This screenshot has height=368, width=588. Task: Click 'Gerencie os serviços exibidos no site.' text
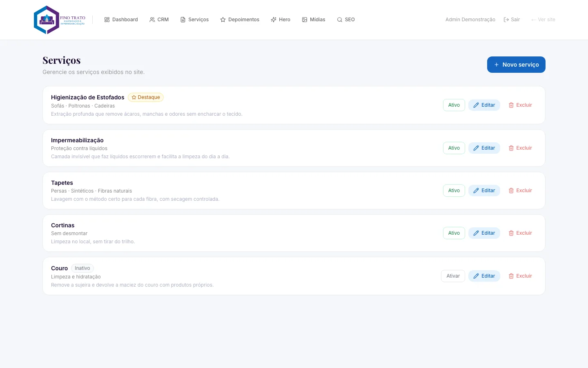coord(94,72)
